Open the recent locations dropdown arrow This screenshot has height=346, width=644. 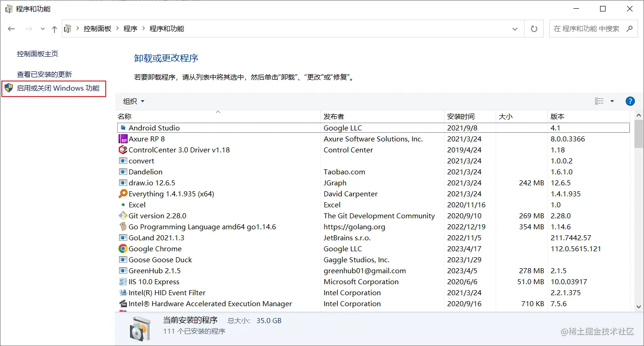pyautogui.click(x=43, y=29)
